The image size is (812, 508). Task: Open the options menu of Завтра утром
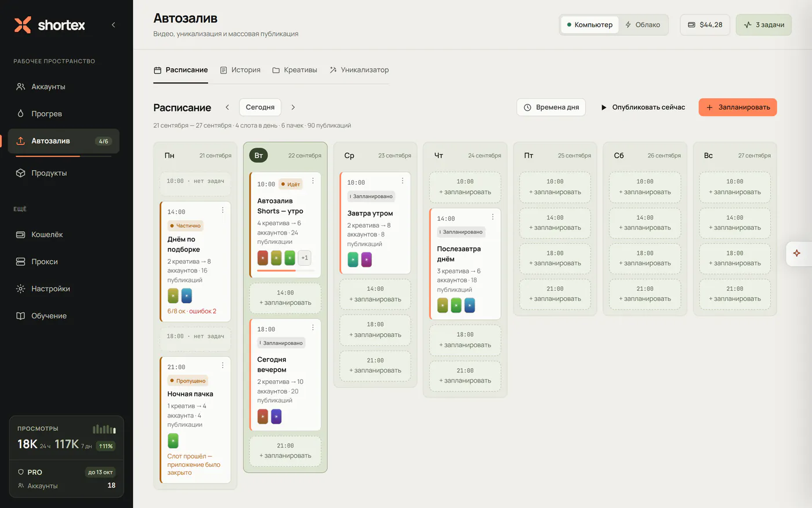pyautogui.click(x=403, y=181)
